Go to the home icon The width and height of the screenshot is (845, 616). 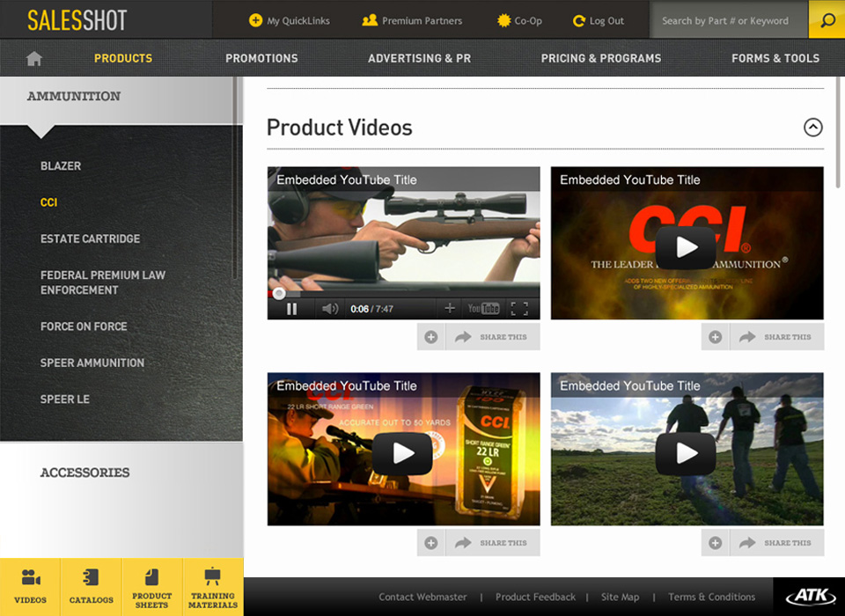click(x=34, y=58)
